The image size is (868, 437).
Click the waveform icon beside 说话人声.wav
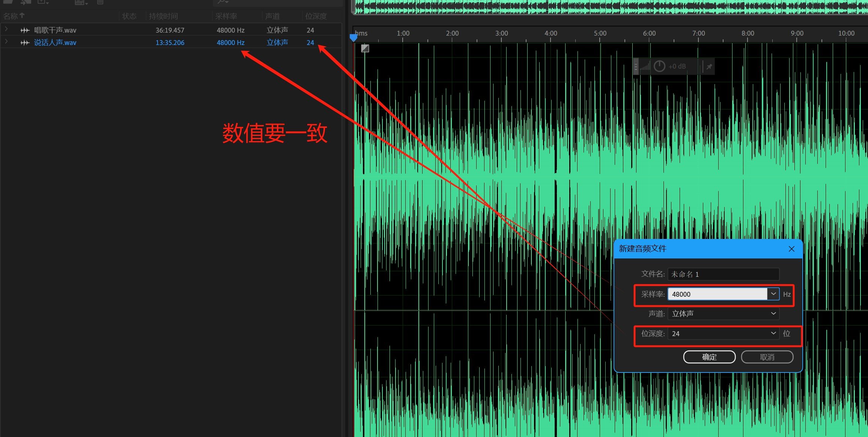click(25, 43)
